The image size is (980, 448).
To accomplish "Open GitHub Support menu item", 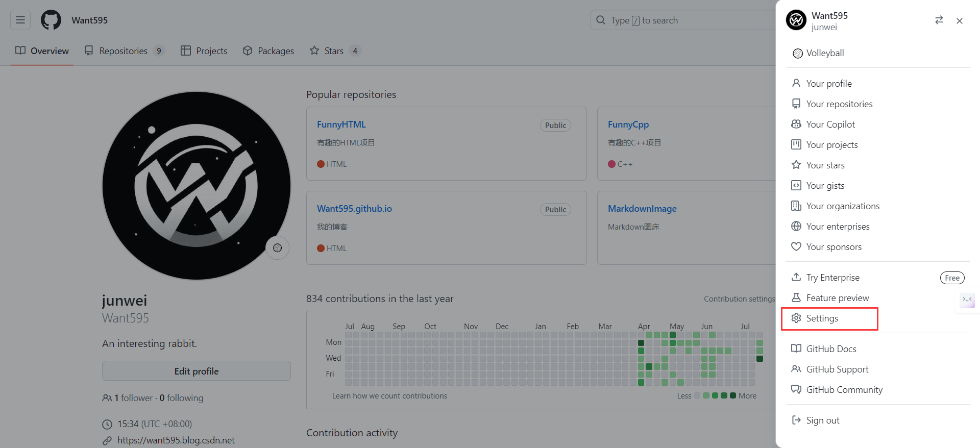I will tap(878, 369).
